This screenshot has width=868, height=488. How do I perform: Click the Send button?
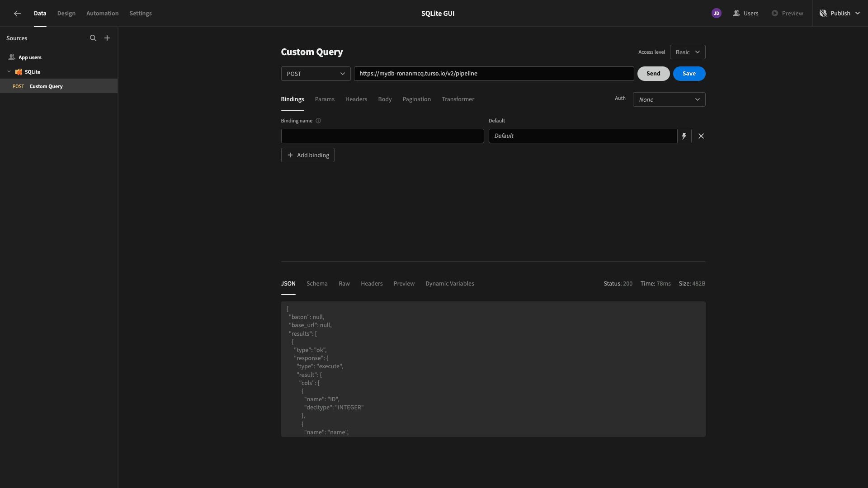[653, 74]
